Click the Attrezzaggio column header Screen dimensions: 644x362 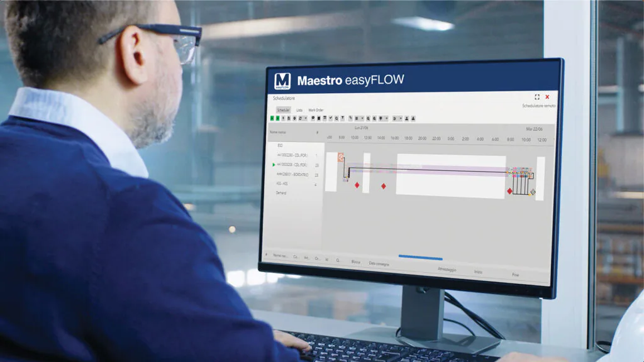447,269
